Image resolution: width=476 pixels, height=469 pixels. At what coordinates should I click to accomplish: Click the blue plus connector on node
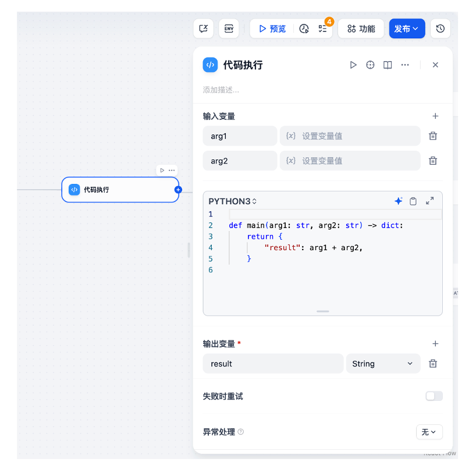pos(178,190)
